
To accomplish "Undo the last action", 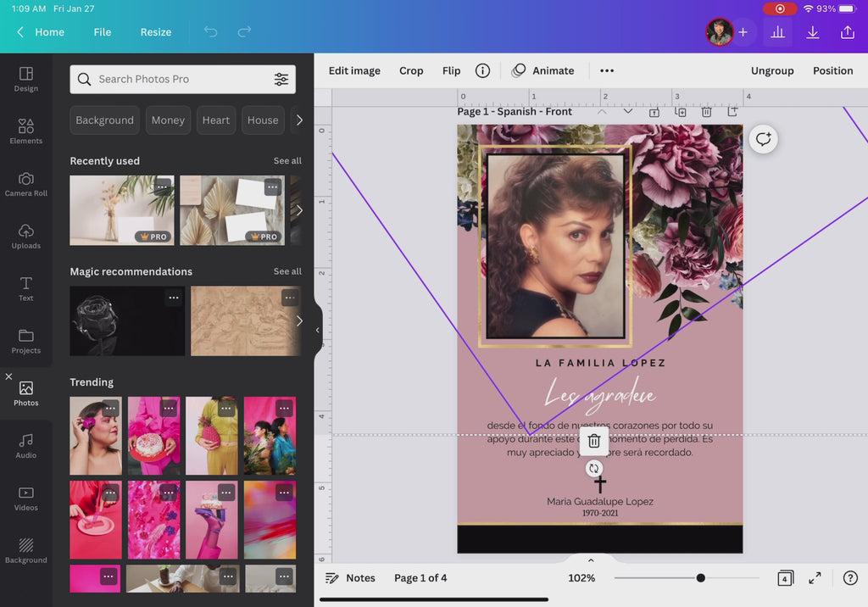I will coord(210,31).
